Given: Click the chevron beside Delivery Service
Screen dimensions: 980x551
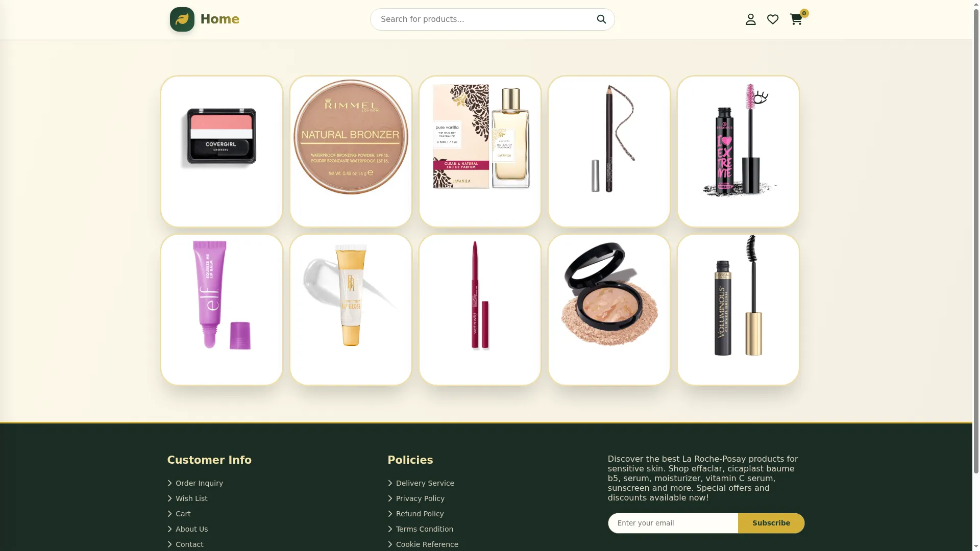Looking at the screenshot, I should [x=390, y=483].
